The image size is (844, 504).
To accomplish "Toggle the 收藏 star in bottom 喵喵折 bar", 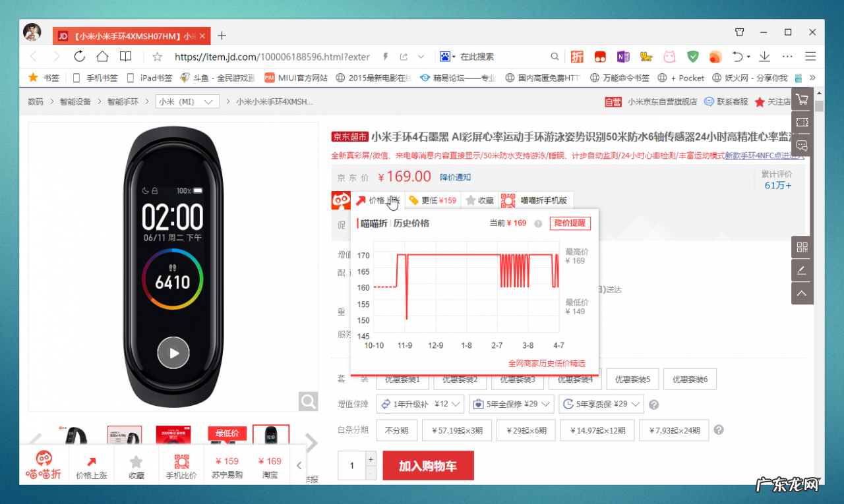I will 136,466.
